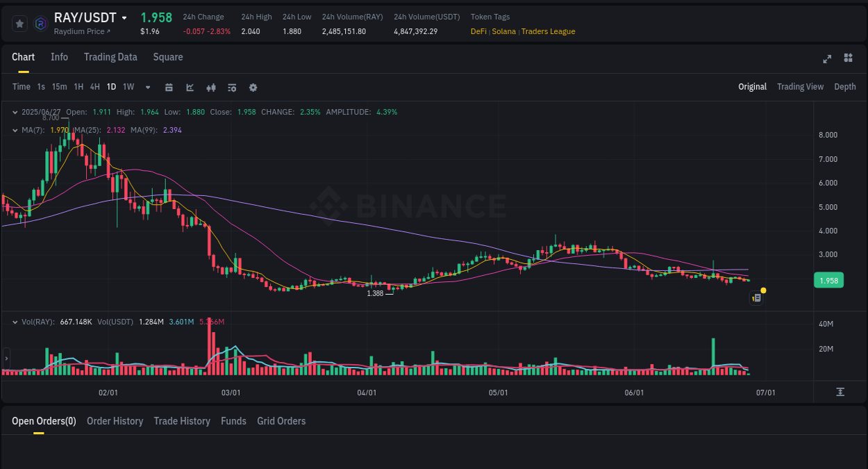Open the extra timeframes dropdown arrow

147,87
